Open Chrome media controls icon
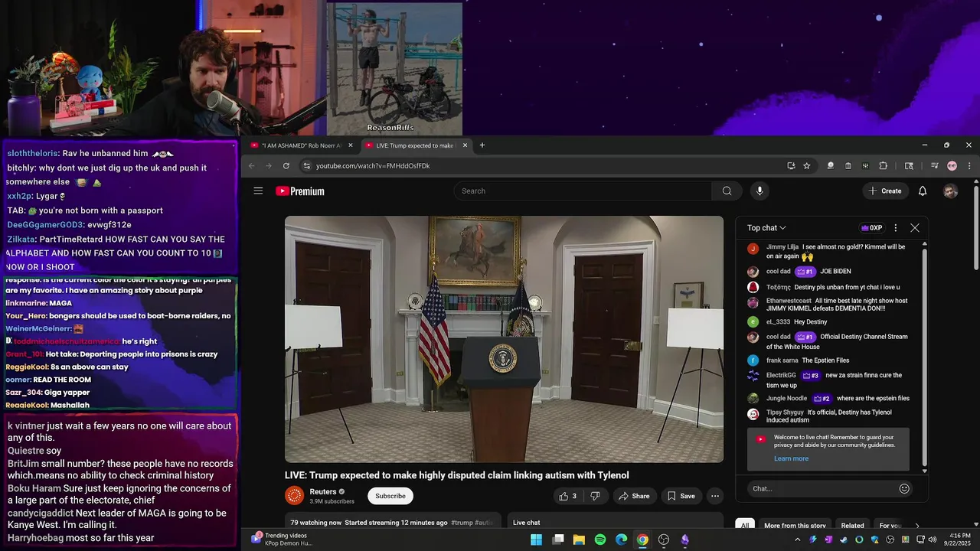980x551 pixels. pos(935,166)
